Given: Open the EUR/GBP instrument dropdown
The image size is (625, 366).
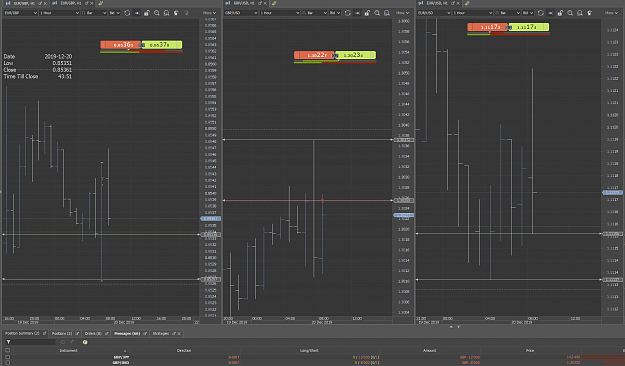Looking at the screenshot, I should tap(20, 13).
